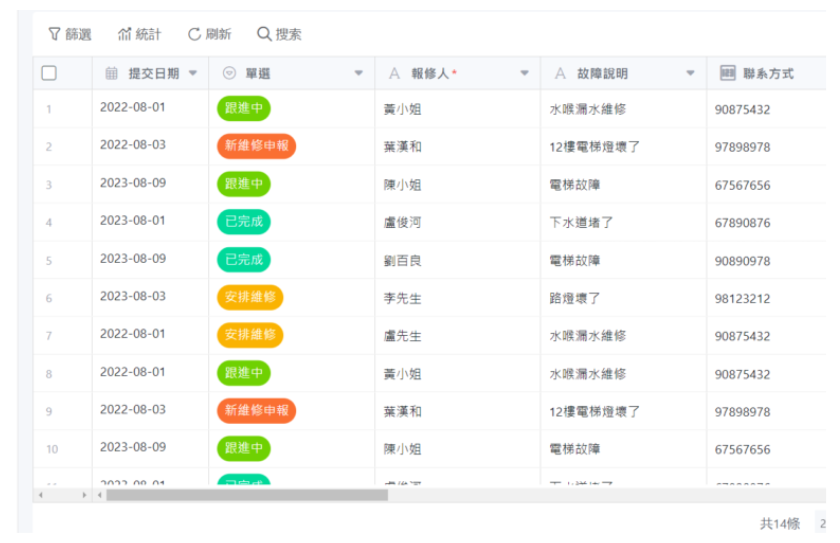Toggle the select-all checkbox in header
840x543 pixels.
[x=49, y=73]
